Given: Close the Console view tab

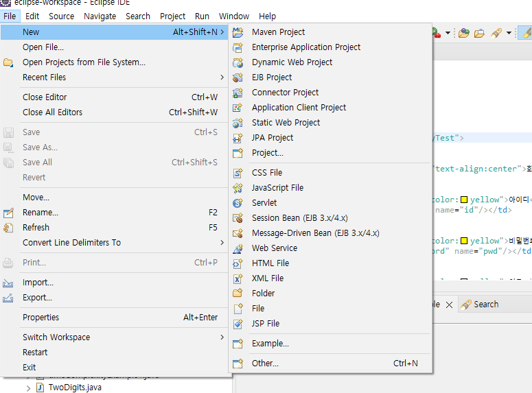Looking at the screenshot, I should point(449,305).
